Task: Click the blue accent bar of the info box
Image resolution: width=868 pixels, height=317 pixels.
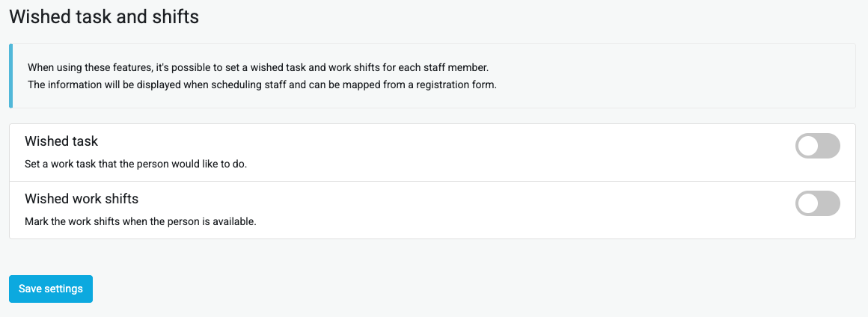Action: click(10, 76)
